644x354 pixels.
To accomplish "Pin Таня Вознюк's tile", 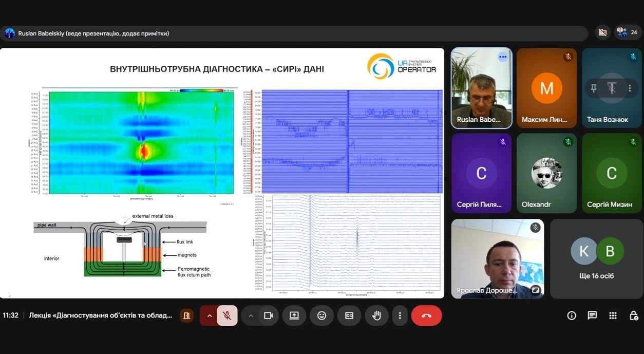I will 594,88.
